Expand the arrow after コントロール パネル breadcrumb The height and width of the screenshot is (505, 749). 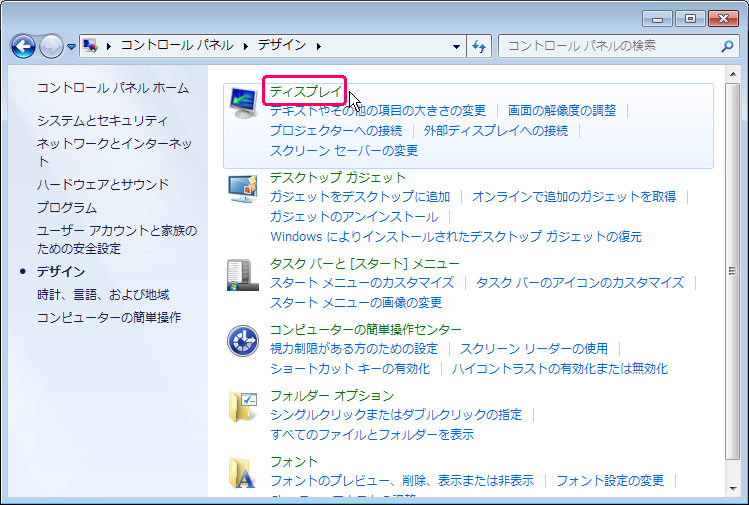coord(246,46)
